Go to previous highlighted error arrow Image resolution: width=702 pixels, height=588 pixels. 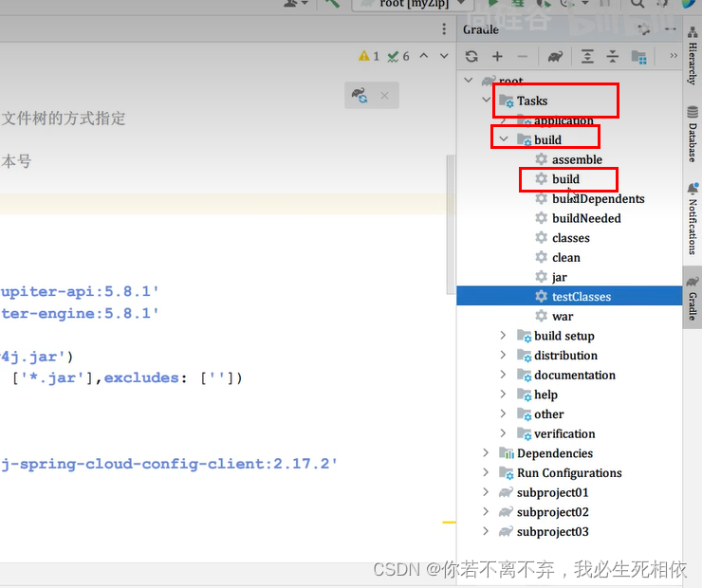coord(423,56)
